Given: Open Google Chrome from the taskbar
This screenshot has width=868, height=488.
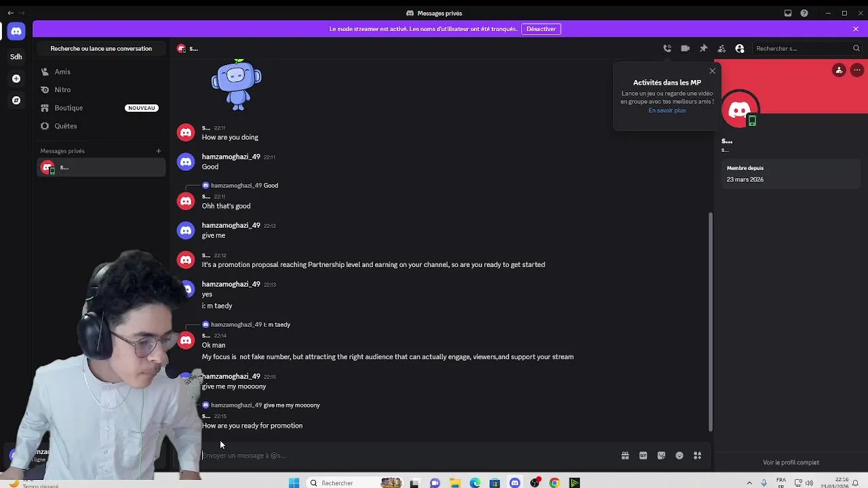Looking at the screenshot, I should [x=555, y=483].
